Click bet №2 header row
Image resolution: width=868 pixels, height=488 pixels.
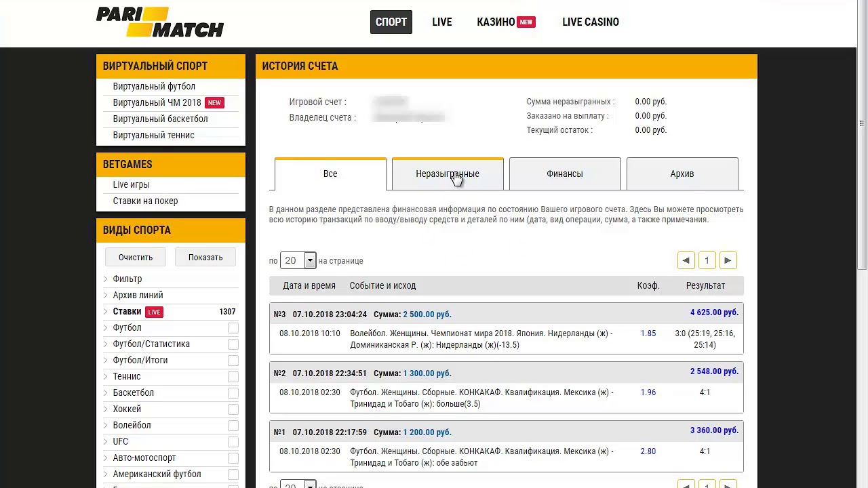coord(507,373)
